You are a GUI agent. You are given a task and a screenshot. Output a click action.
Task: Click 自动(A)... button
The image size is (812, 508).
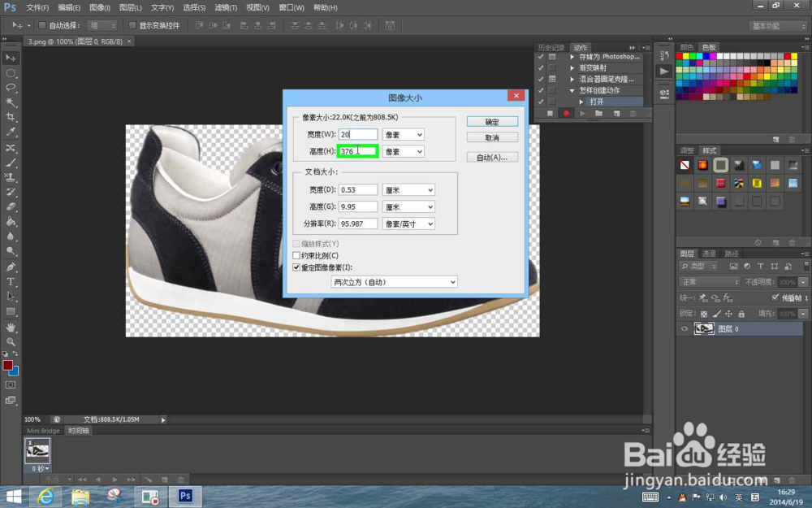coord(492,158)
